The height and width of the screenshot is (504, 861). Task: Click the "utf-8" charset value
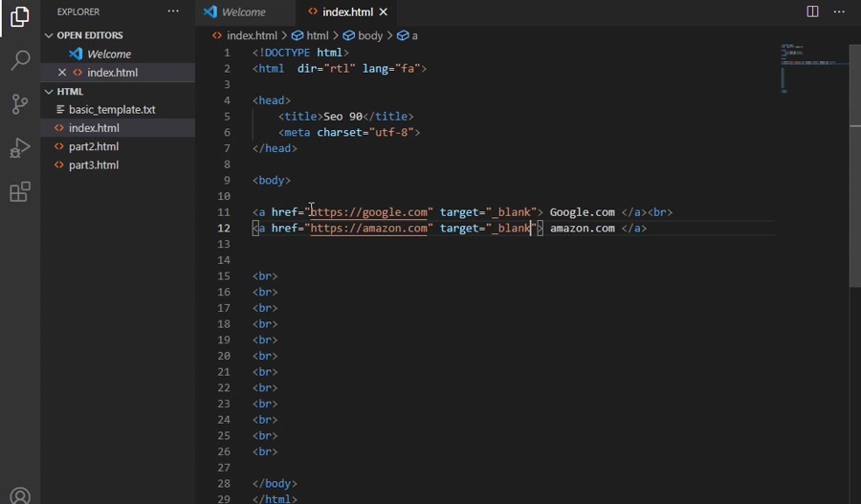click(391, 132)
